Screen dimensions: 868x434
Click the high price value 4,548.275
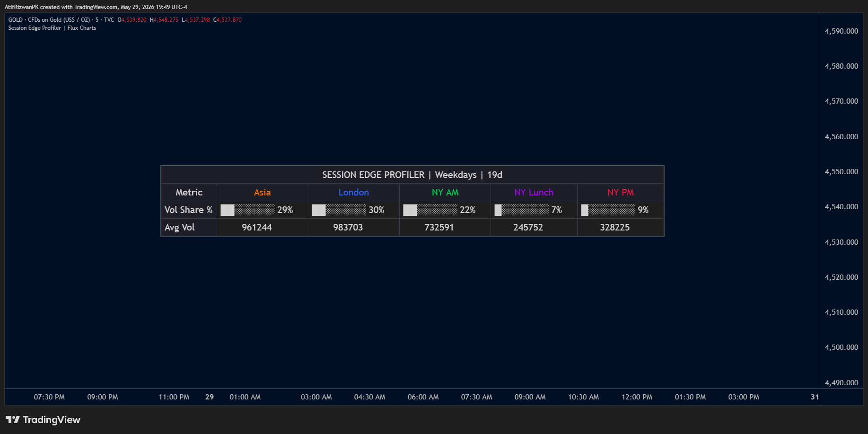pos(166,20)
